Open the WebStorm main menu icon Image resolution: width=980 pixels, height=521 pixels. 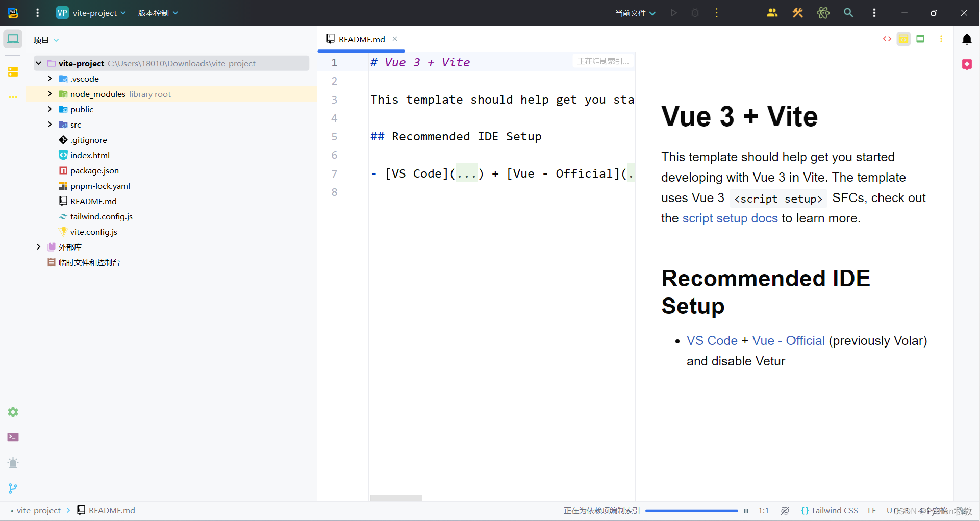pyautogui.click(x=13, y=13)
